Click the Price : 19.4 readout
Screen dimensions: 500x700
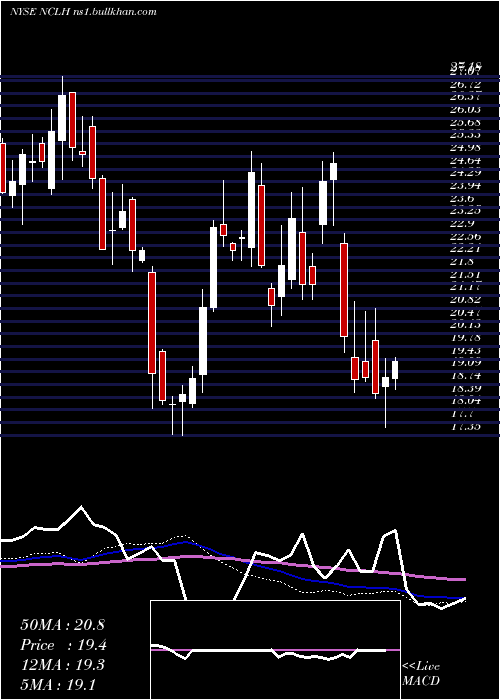pyautogui.click(x=63, y=645)
